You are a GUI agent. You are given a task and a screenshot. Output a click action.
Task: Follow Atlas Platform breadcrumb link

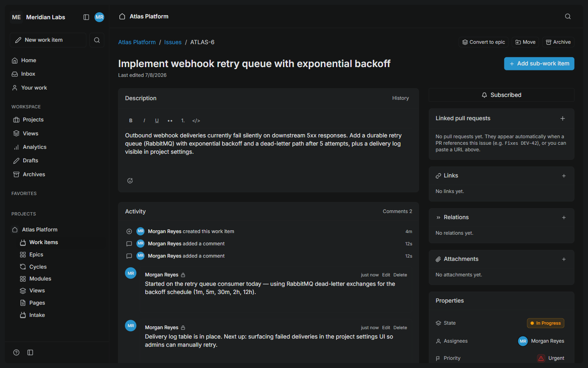tap(137, 42)
